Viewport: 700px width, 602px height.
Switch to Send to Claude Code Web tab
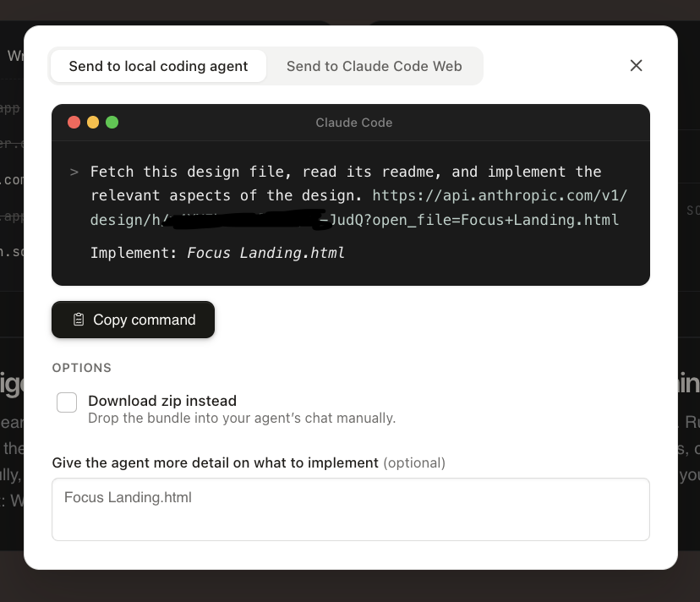click(375, 66)
